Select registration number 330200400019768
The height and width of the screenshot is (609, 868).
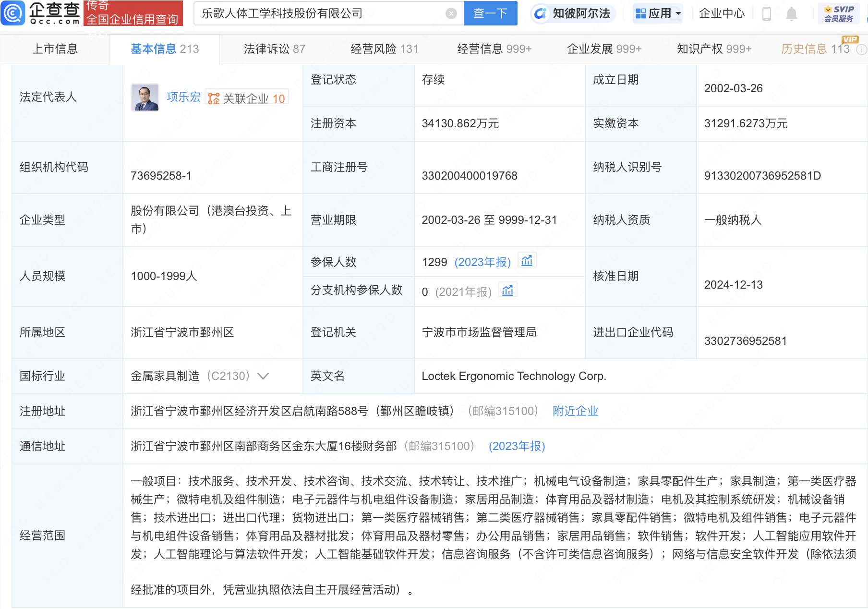[470, 176]
